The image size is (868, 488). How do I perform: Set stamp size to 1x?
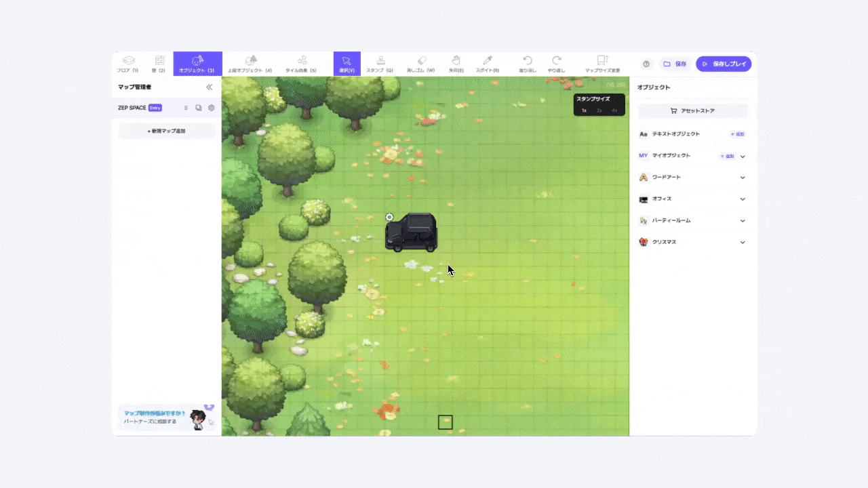pos(584,110)
